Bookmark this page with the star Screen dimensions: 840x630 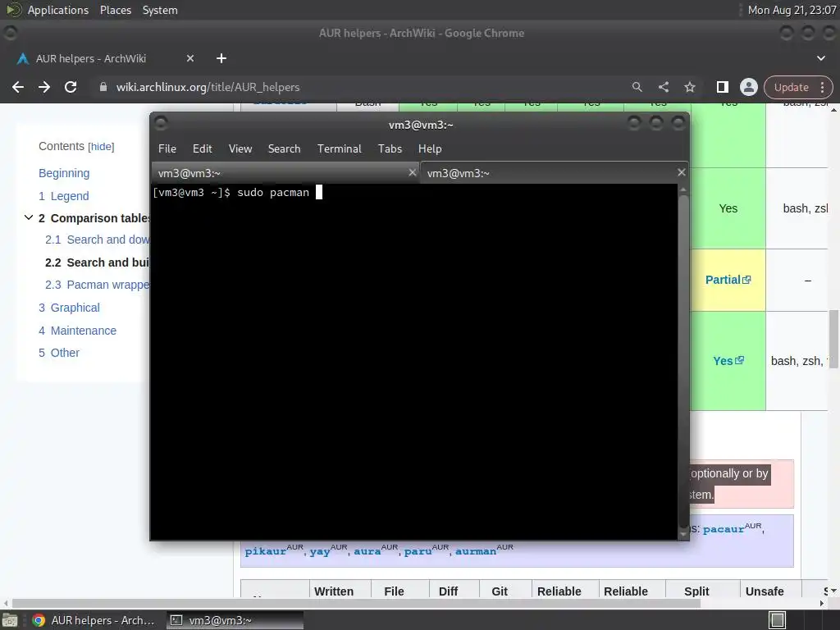[x=690, y=87]
